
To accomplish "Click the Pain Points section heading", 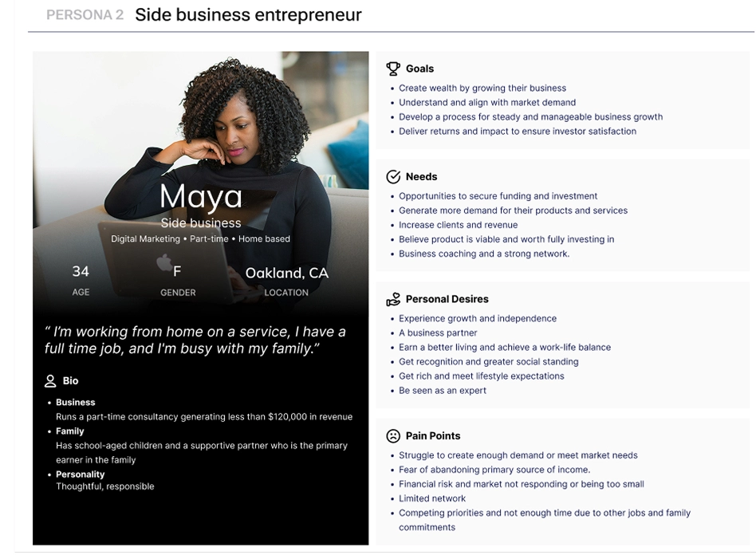I will (x=433, y=436).
